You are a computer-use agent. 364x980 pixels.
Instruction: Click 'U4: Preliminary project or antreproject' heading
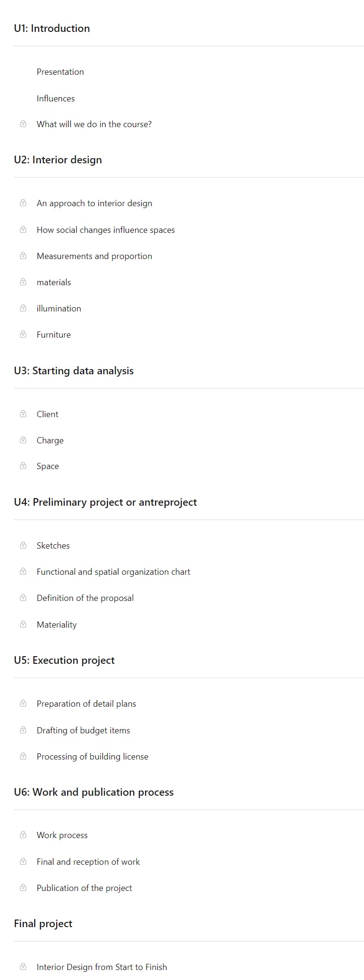tap(105, 502)
